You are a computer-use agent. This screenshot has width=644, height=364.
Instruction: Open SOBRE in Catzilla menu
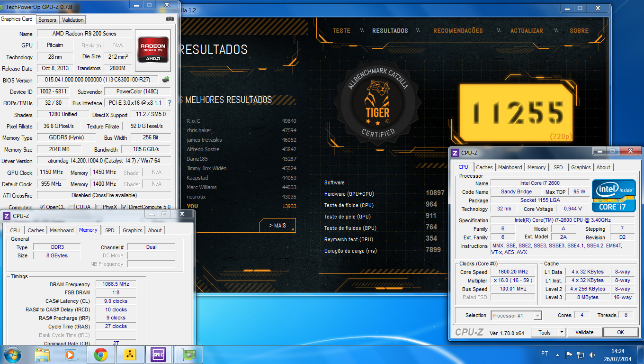[579, 30]
